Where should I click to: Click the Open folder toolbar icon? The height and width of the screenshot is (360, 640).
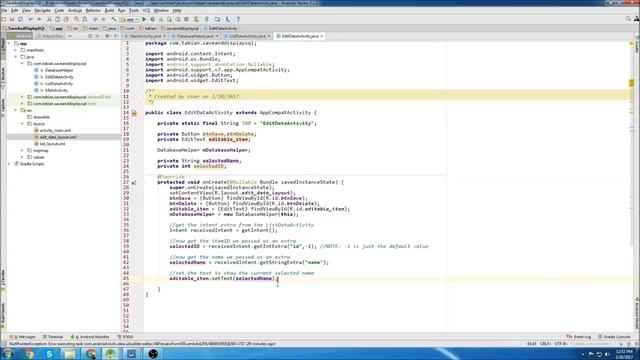click(x=4, y=19)
